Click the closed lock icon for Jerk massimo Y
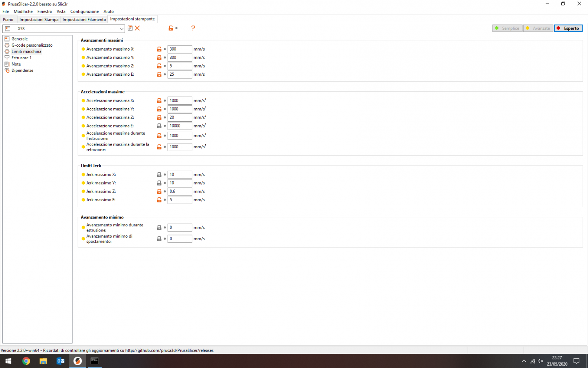The height and width of the screenshot is (368, 588). pos(159,183)
